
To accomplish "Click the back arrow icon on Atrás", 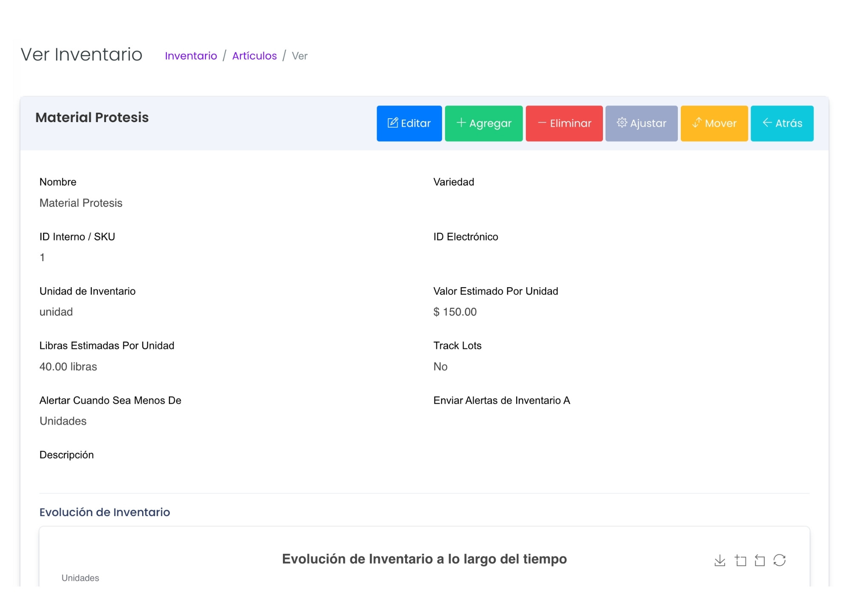I will pos(767,123).
